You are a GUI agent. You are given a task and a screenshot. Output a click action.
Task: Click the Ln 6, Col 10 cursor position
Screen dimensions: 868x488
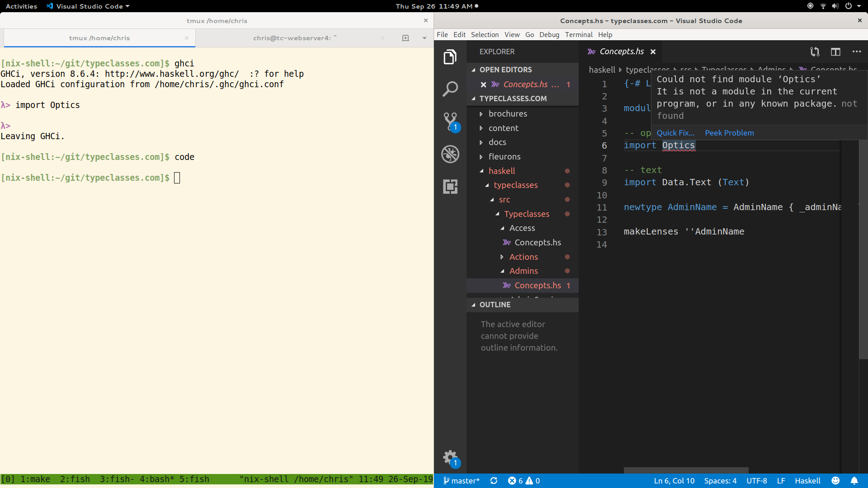pyautogui.click(x=674, y=481)
